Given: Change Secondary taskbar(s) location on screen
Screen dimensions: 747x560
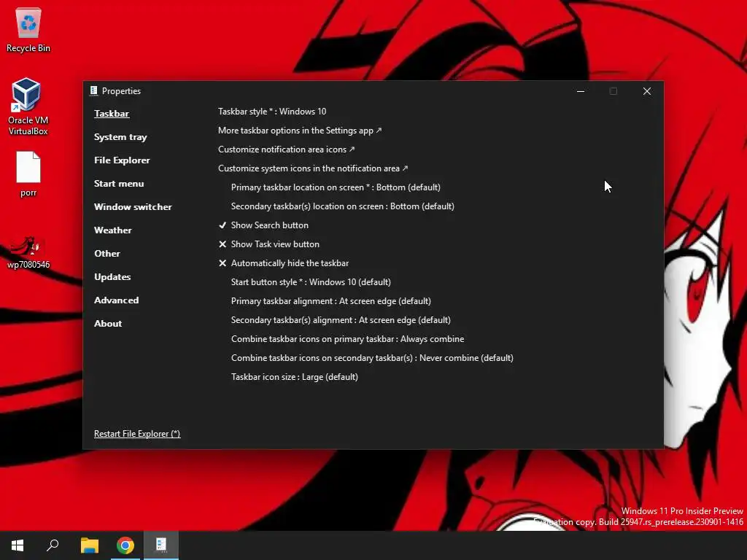Looking at the screenshot, I should point(343,206).
